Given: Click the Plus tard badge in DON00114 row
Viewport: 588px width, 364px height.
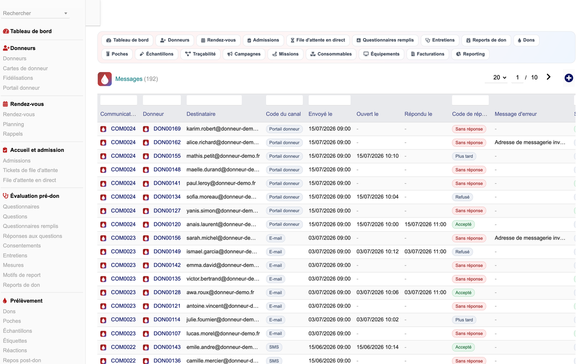Looking at the screenshot, I should (464, 320).
